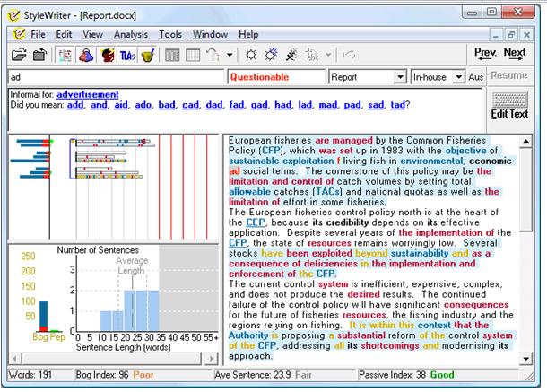The image size is (547, 392).
Task: Click the sun icon with blue sparkles
Action: (x=271, y=55)
